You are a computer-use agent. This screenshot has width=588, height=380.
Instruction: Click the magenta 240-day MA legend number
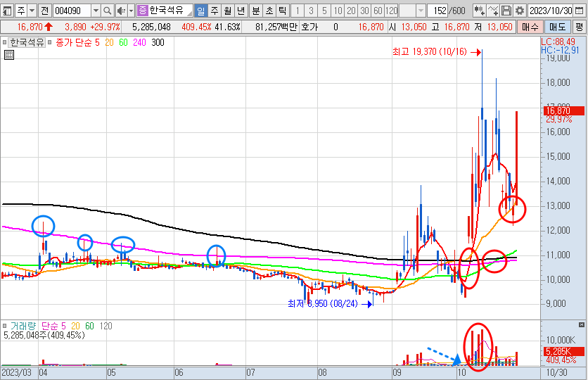click(x=139, y=42)
